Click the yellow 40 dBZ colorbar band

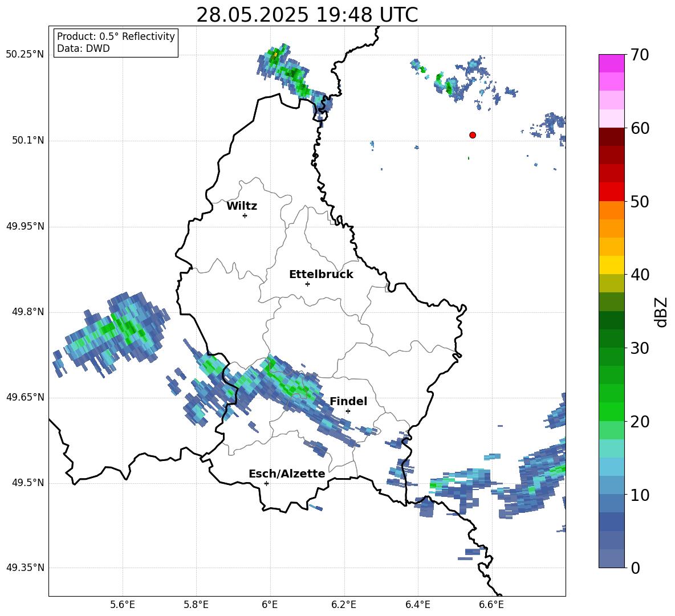[611, 266]
